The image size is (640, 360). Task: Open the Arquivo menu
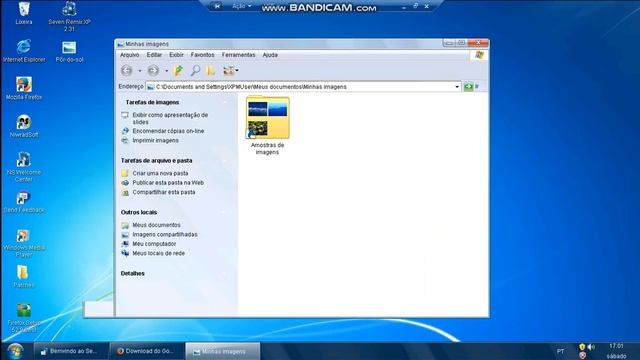point(129,55)
